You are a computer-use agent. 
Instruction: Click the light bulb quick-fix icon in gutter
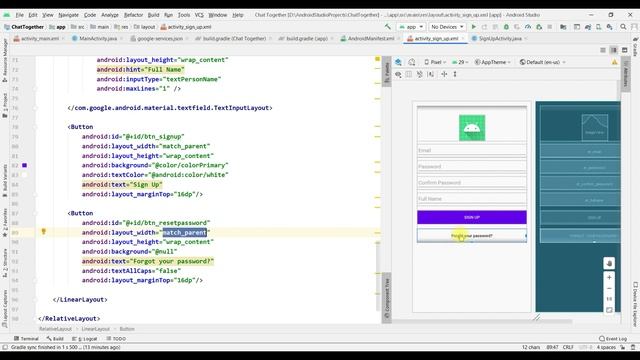44,232
